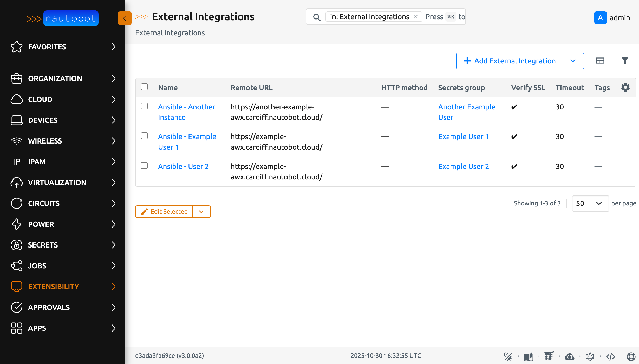Click the help lifesaver icon bottom right
The height and width of the screenshot is (364, 639).
click(631, 356)
